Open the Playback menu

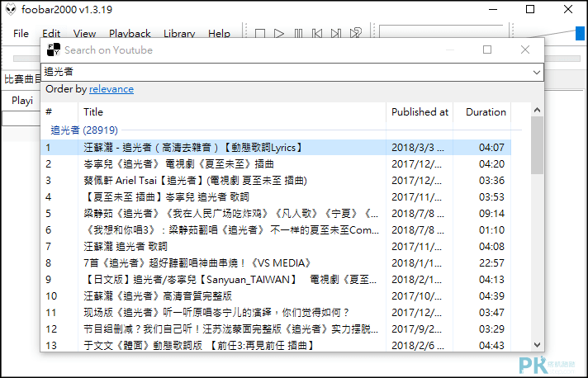click(130, 34)
